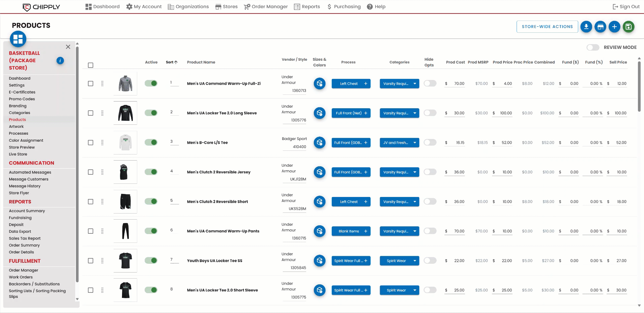
Task: Open Spirit Wear category dropdown for Youth Boys Tee
Action: coord(414,261)
